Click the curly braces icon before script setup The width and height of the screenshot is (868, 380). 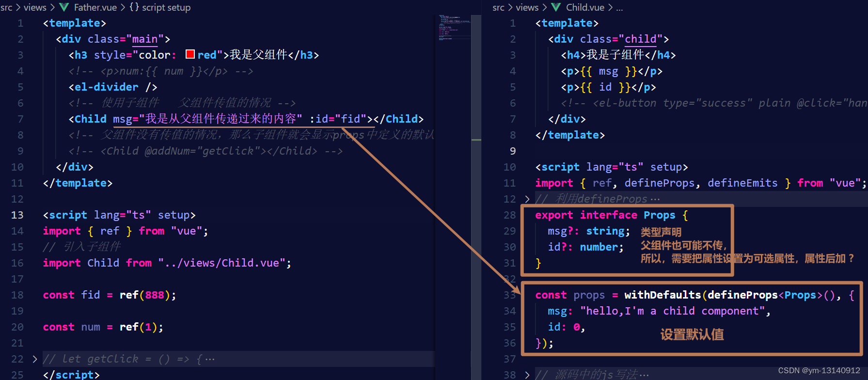(x=134, y=7)
